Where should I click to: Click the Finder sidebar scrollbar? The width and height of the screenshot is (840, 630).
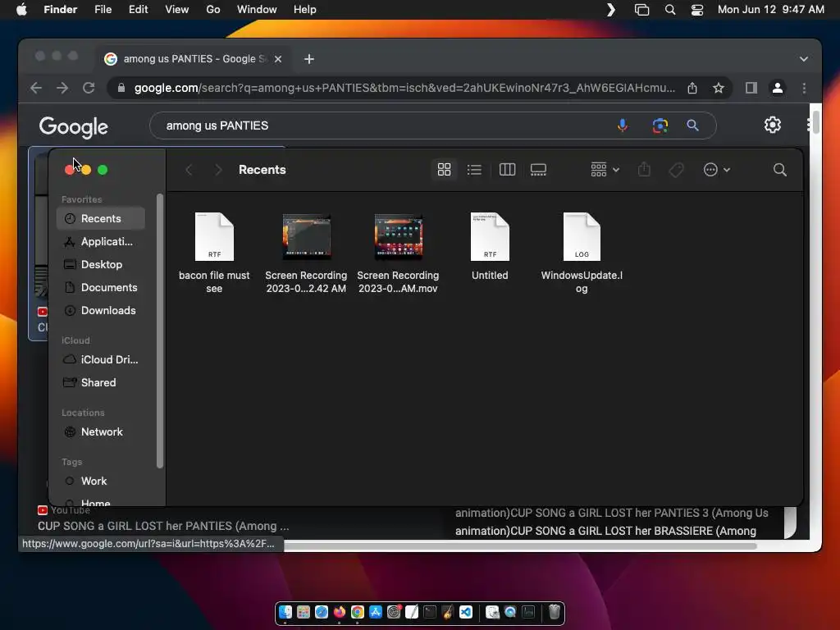tap(159, 331)
